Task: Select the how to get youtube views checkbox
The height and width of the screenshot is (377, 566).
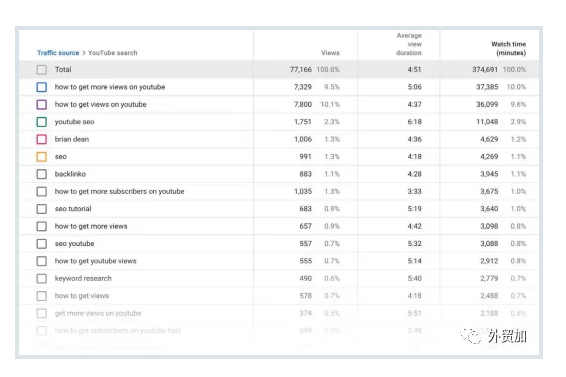Action: click(x=42, y=261)
